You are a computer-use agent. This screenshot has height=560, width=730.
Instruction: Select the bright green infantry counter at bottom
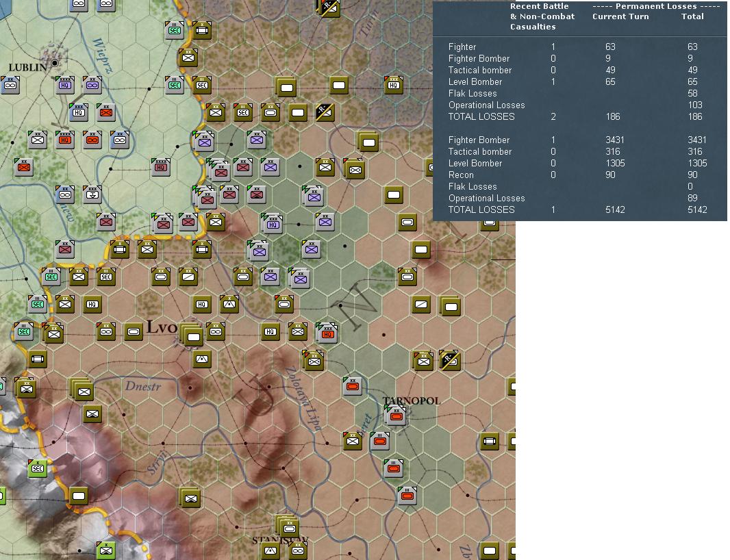click(105, 550)
